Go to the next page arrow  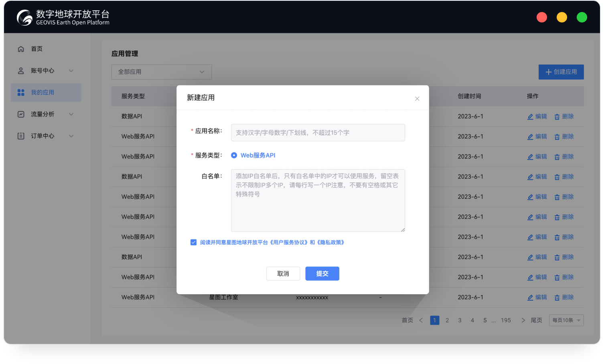coord(523,320)
